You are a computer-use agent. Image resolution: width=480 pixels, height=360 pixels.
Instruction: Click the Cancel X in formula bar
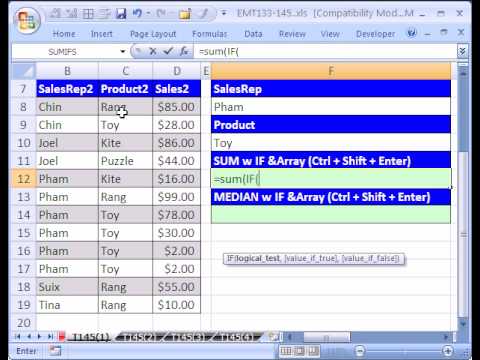coord(153,51)
